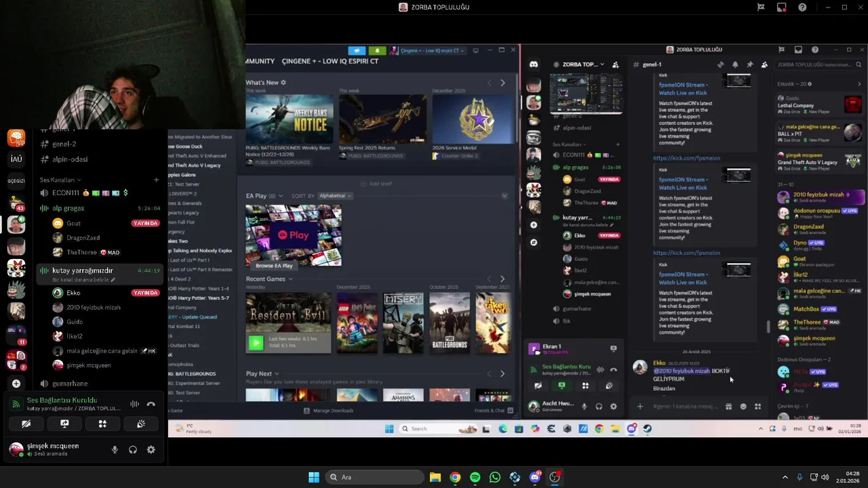Image resolution: width=868 pixels, height=488 pixels.
Task: Open EA Play shelf dropdown in Steam
Action: (x=281, y=196)
